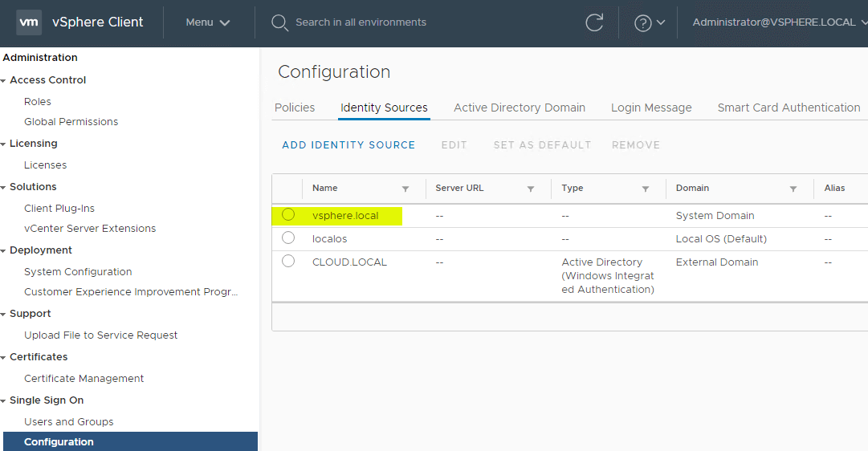This screenshot has width=868, height=451.
Task: Open Roles in the sidebar
Action: (x=38, y=102)
